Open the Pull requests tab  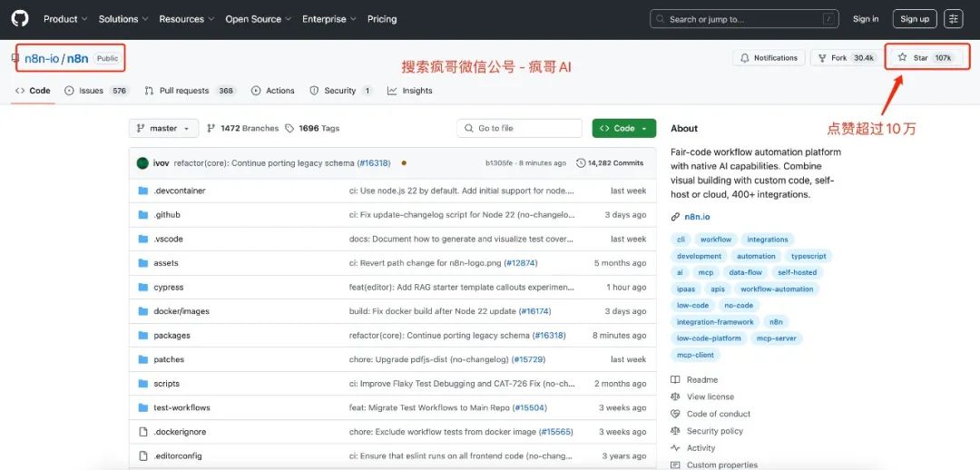(x=190, y=91)
